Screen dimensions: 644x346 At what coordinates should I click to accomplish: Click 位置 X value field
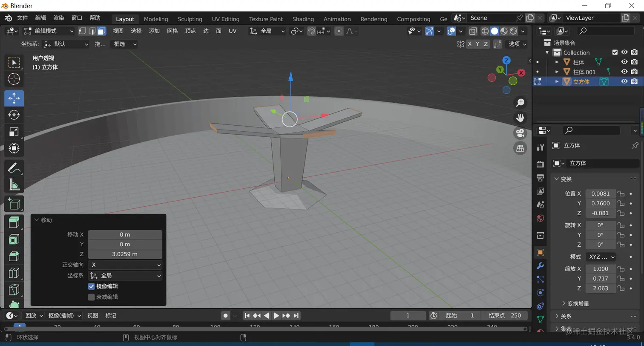[601, 193]
